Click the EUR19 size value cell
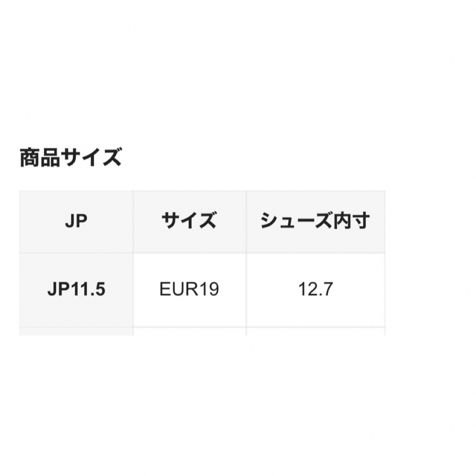Image resolution: width=476 pixels, height=476 pixels. click(190, 290)
